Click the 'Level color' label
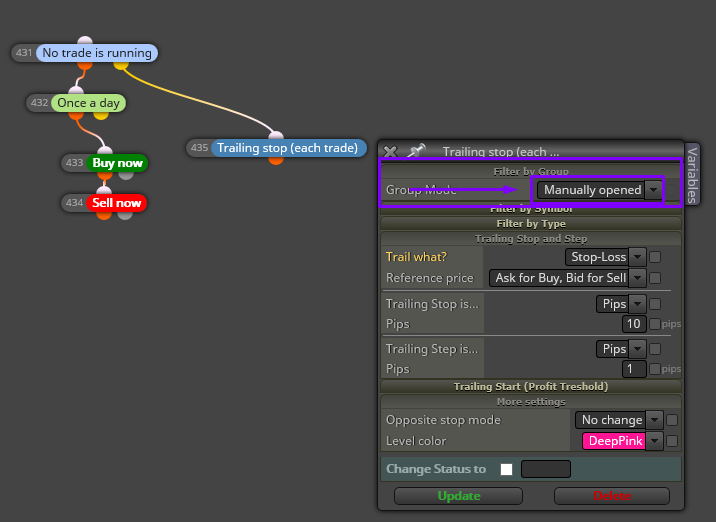This screenshot has width=716, height=522. pos(416,441)
